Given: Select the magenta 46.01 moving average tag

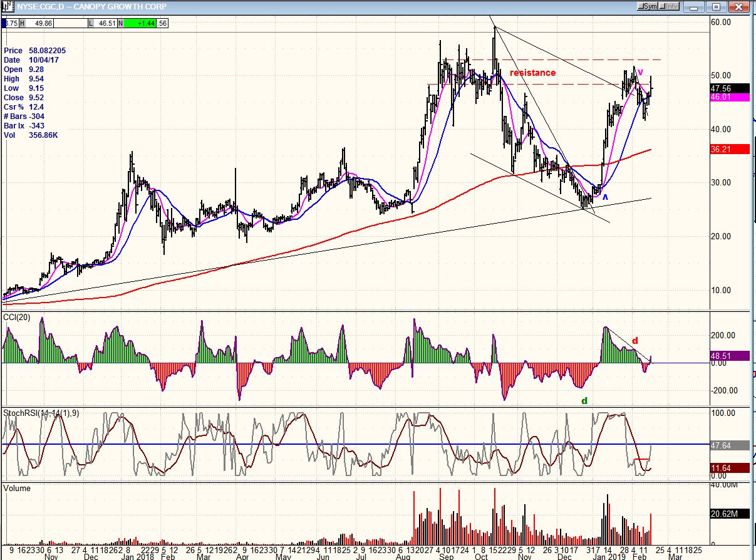Looking at the screenshot, I should (x=730, y=97).
